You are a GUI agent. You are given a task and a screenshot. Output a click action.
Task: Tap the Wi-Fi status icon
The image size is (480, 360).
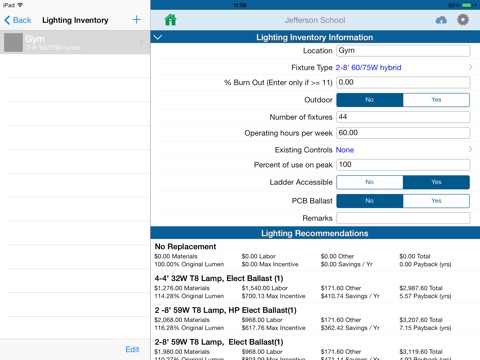click(x=20, y=5)
